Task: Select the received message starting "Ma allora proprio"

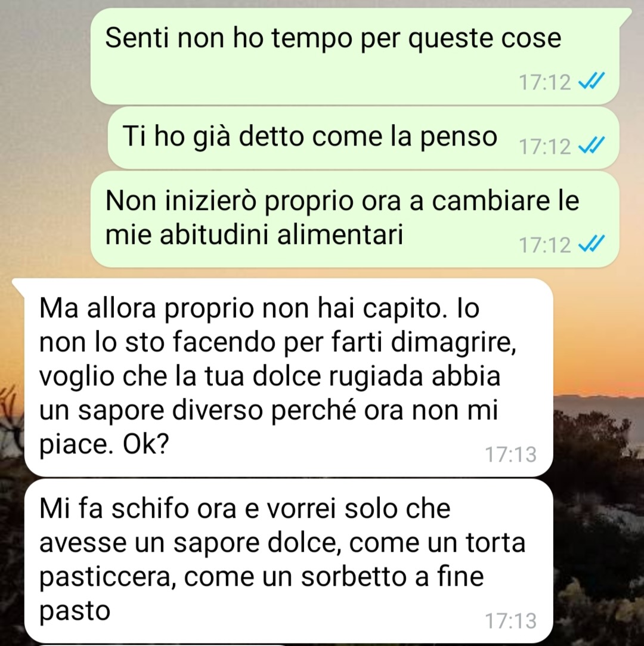Action: pos(289,377)
